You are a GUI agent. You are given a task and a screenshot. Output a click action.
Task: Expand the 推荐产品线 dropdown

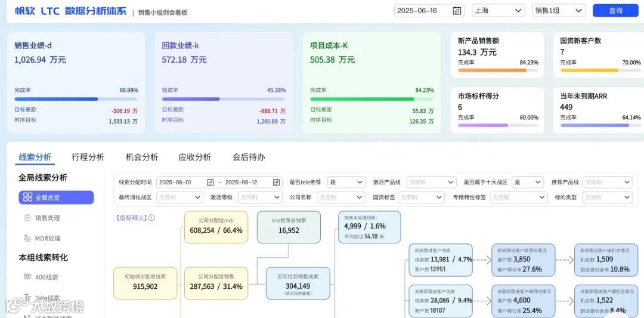click(608, 182)
